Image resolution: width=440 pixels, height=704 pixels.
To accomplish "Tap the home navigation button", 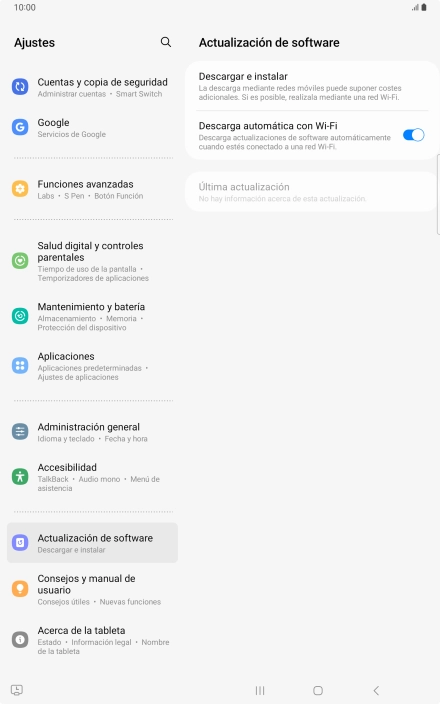I will coord(318,690).
